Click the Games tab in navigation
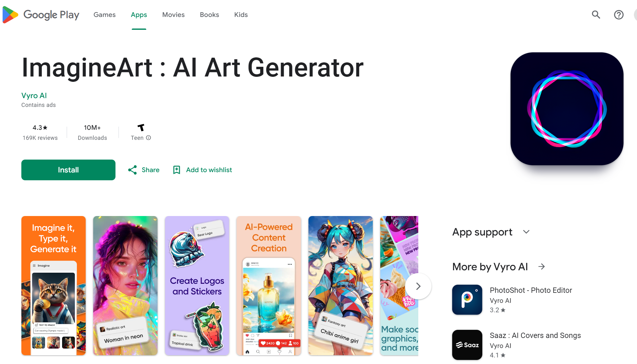 pyautogui.click(x=104, y=14)
